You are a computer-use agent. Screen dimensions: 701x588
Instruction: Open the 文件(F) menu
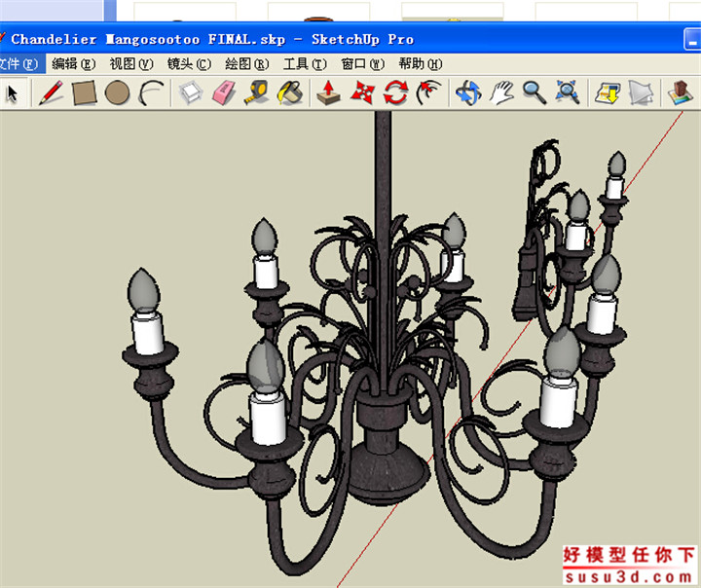click(x=19, y=64)
